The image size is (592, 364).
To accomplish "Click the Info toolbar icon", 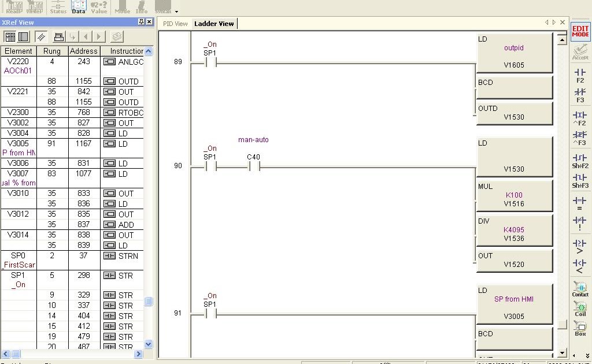I will coord(142,7).
